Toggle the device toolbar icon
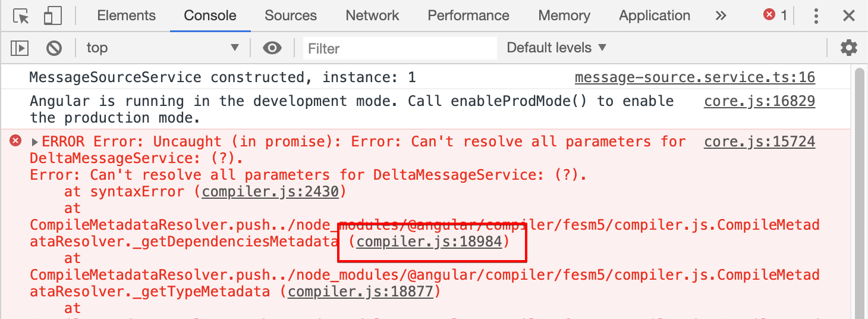The image size is (868, 319). 53,16
